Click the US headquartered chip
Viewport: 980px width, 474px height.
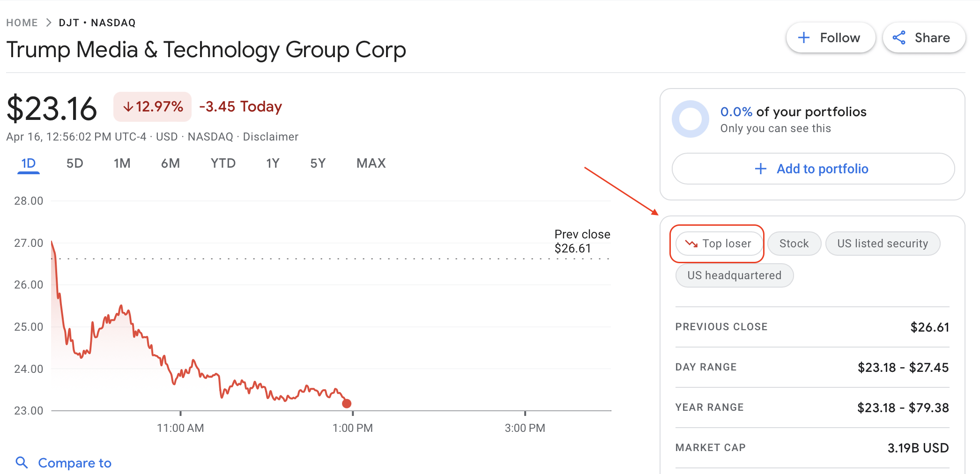tap(735, 275)
